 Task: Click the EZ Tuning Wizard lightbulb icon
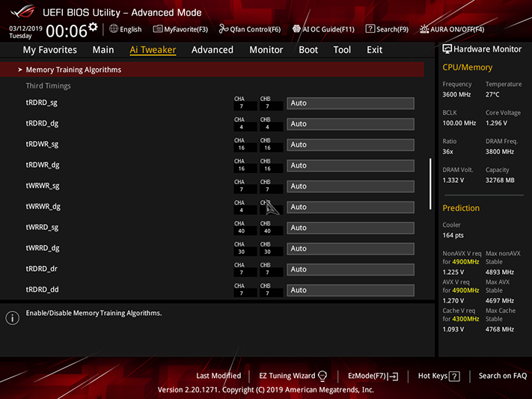click(322, 376)
